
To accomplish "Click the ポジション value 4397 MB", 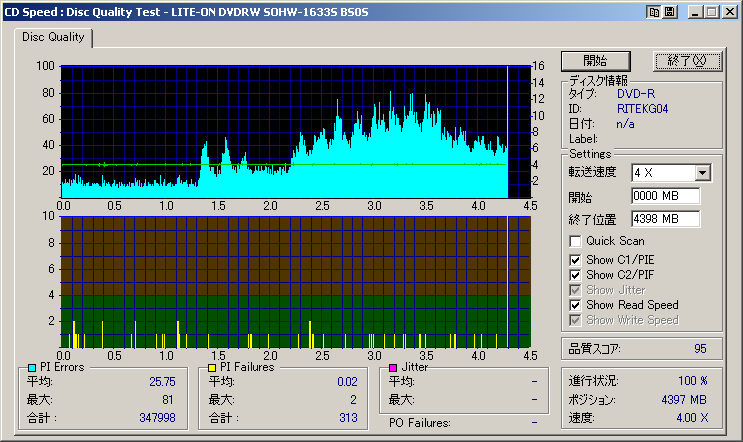I will [x=684, y=400].
